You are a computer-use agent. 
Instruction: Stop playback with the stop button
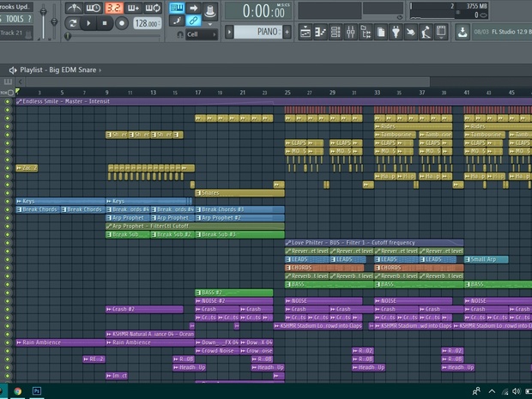click(x=105, y=23)
